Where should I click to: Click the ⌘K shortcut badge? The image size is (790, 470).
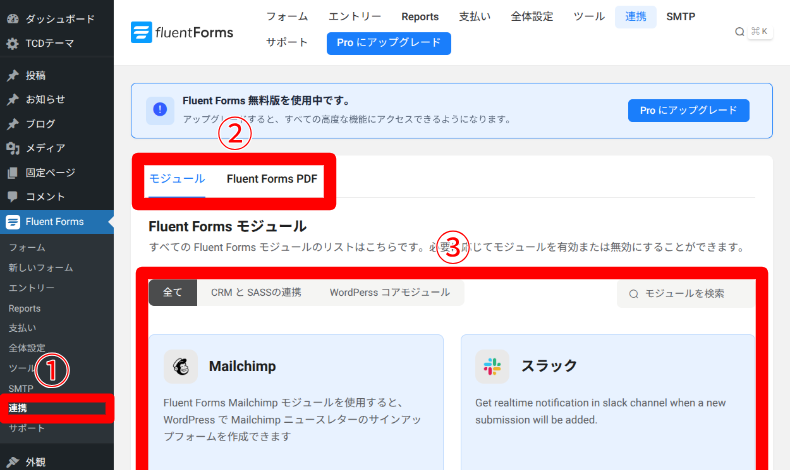pyautogui.click(x=759, y=31)
